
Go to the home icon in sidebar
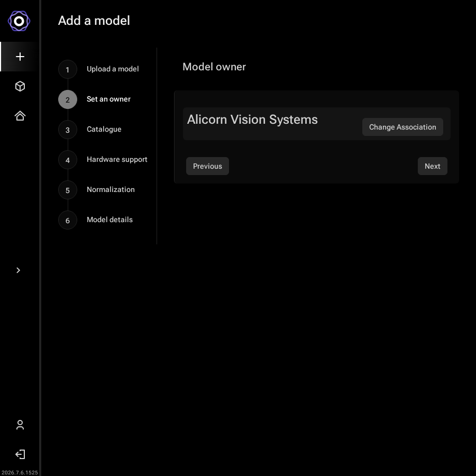pyautogui.click(x=20, y=116)
